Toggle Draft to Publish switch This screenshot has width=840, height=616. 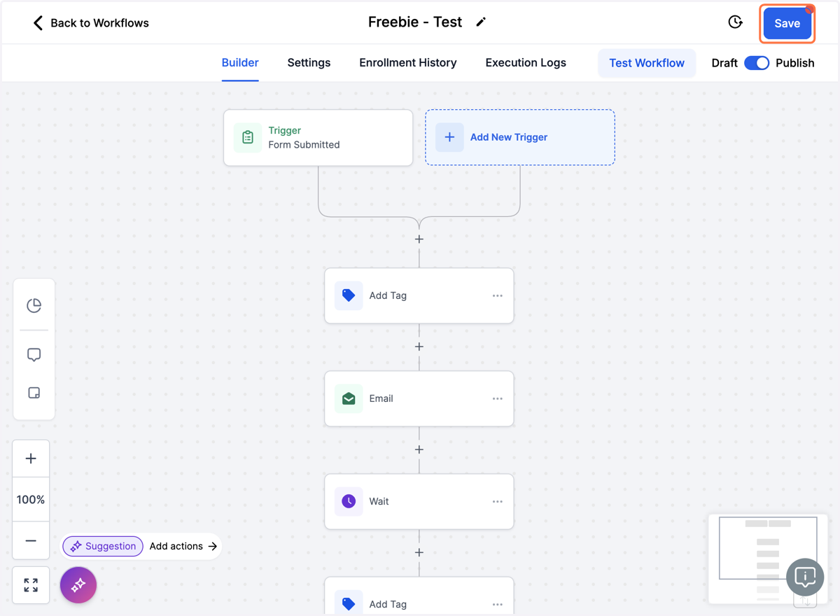coord(757,63)
